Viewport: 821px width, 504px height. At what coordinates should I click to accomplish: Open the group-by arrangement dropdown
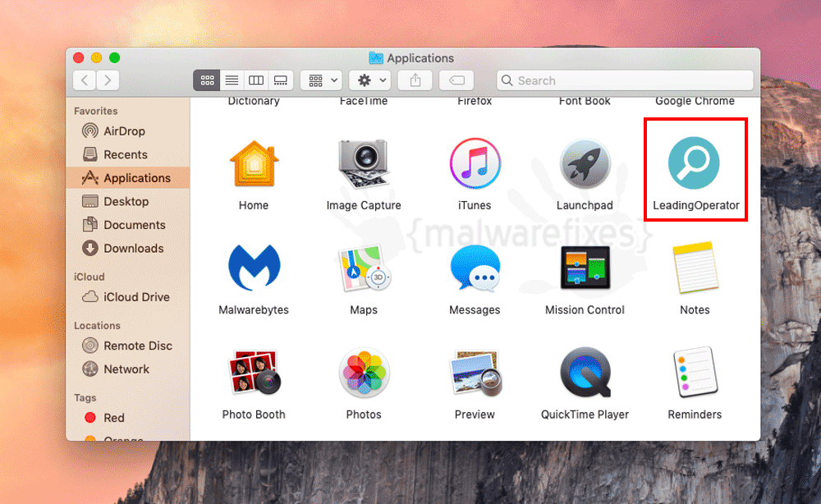(322, 80)
